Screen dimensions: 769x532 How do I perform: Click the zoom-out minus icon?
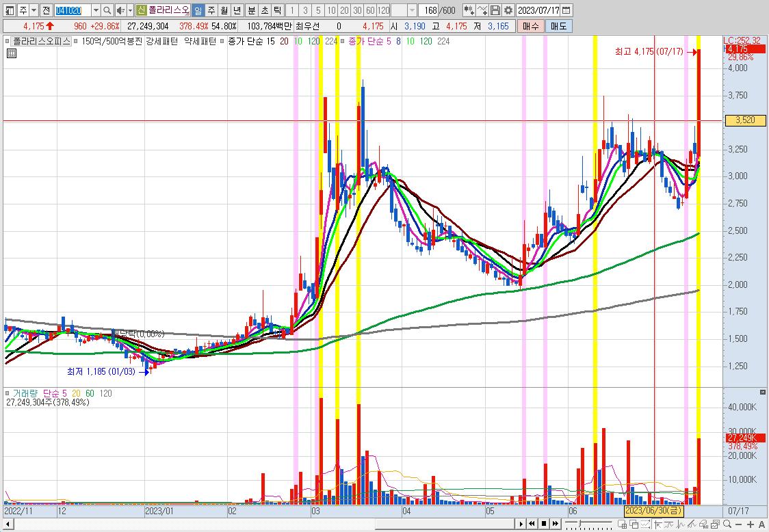(739, 524)
